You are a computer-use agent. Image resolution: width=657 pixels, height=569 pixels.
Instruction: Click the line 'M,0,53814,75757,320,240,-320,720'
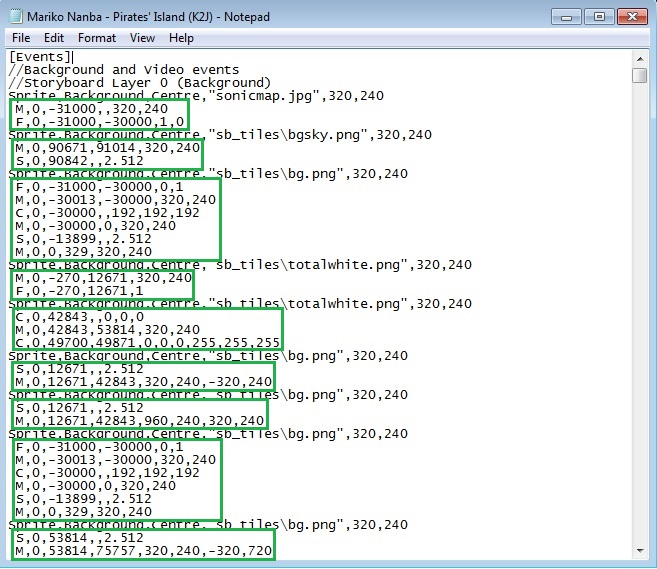(144, 551)
